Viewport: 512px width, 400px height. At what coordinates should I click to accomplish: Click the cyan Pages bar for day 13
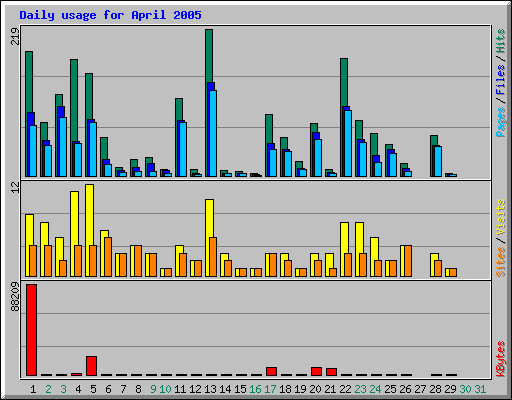[213, 133]
